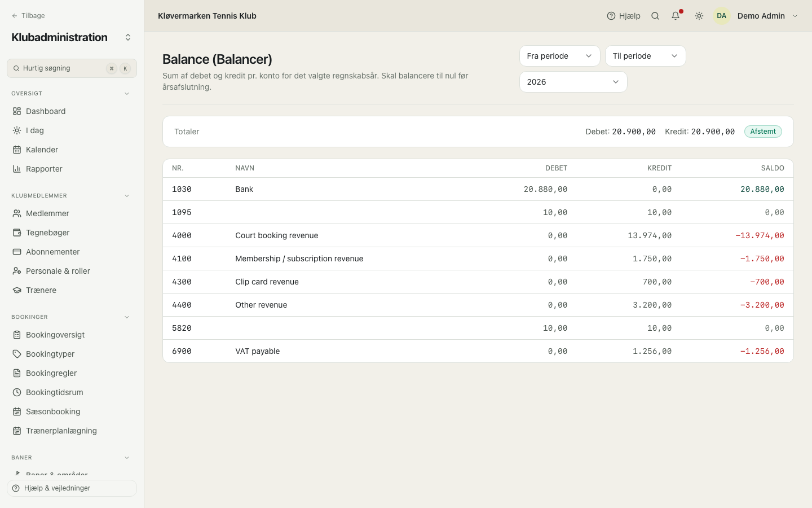
Task: Click the Tegnebøger wallet icon
Action: [17, 233]
